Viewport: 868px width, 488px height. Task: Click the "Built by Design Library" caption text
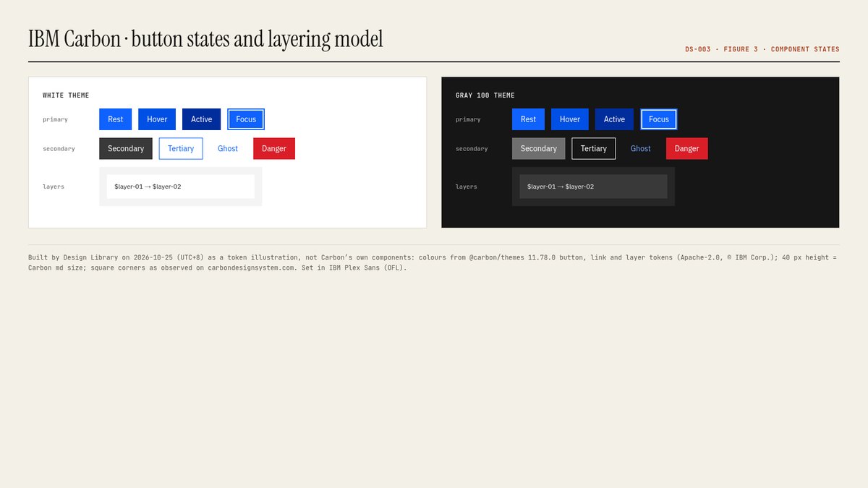(x=433, y=262)
